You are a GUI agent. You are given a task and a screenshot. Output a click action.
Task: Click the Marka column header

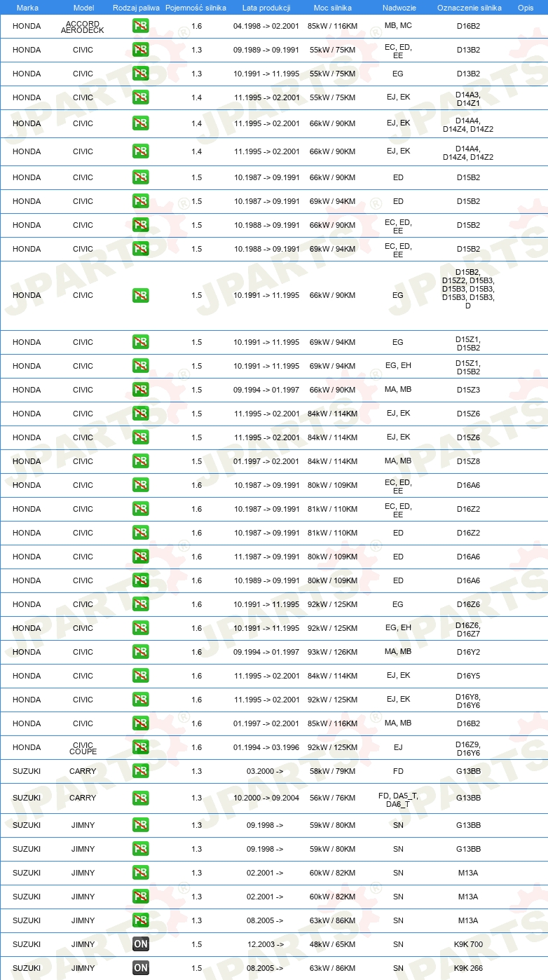(27, 8)
